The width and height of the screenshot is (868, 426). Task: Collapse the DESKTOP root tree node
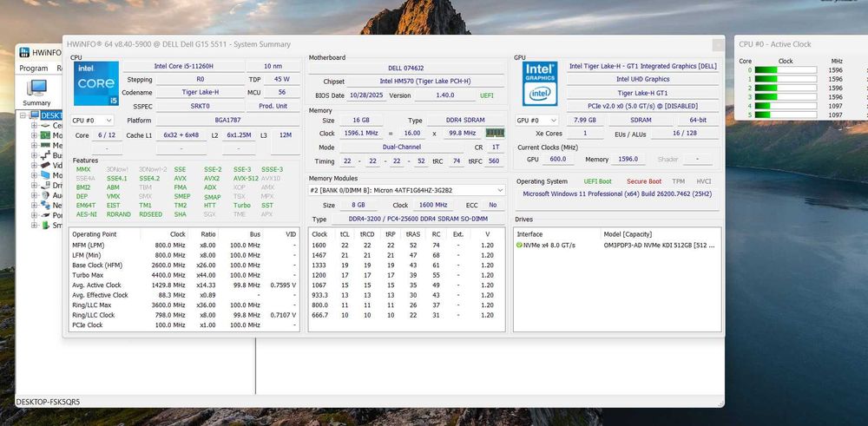(23, 115)
